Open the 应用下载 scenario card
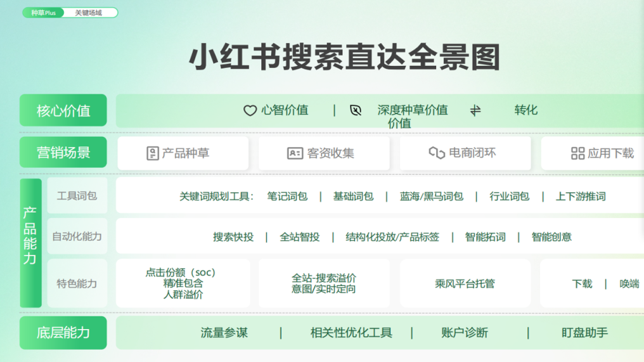The image size is (644, 362). tap(593, 153)
